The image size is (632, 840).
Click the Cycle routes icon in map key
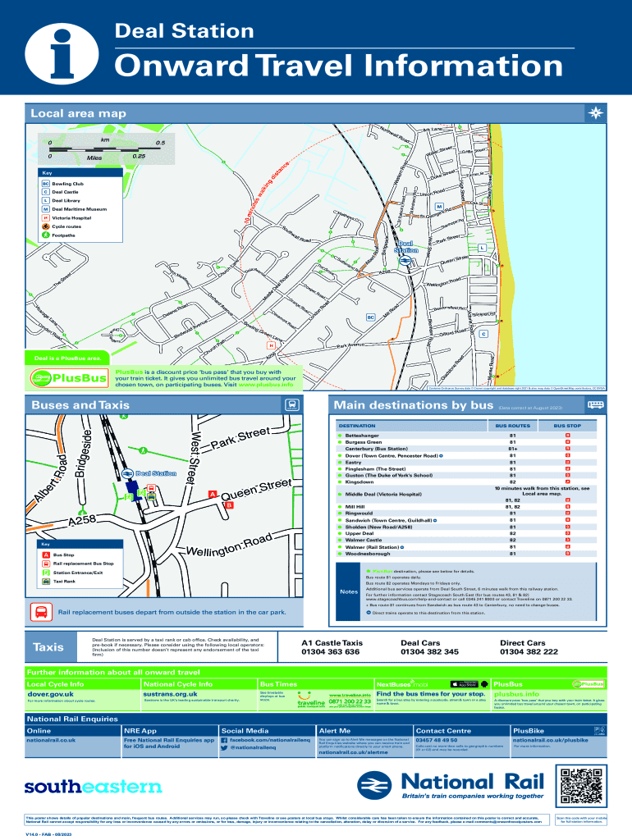(46, 226)
